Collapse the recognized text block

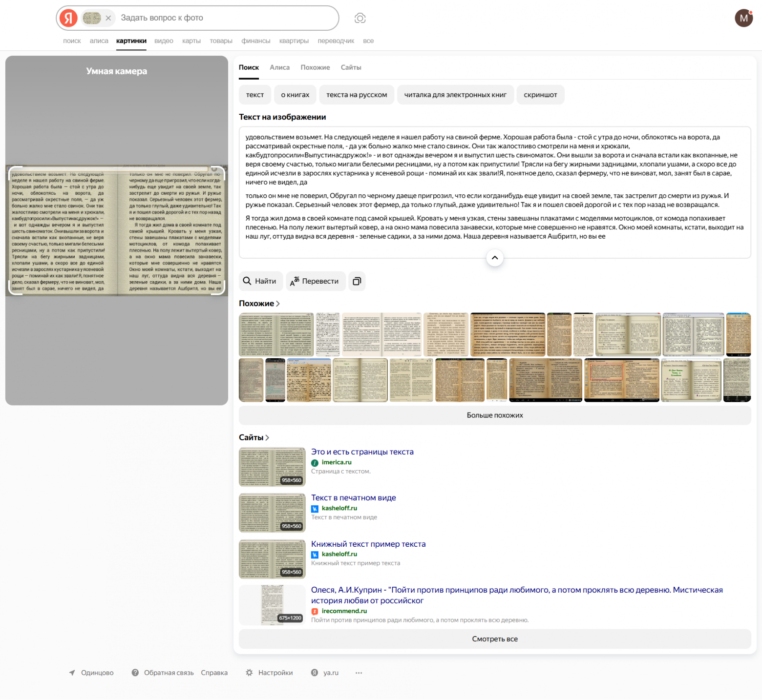coord(495,258)
